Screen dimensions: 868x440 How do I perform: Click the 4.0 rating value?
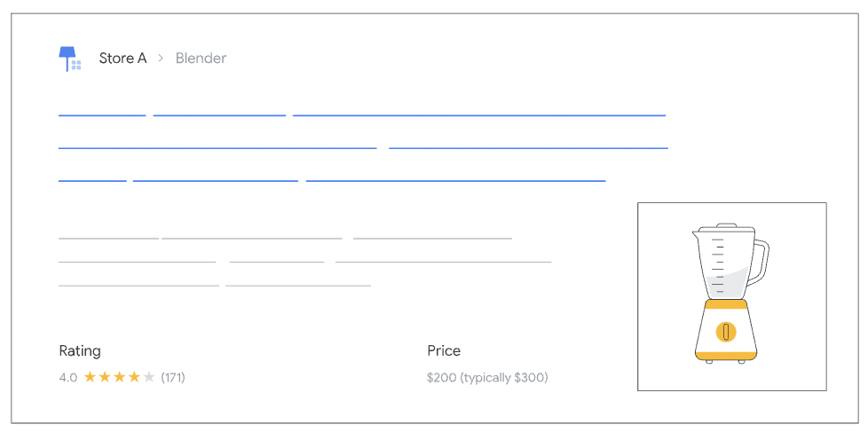click(x=68, y=377)
